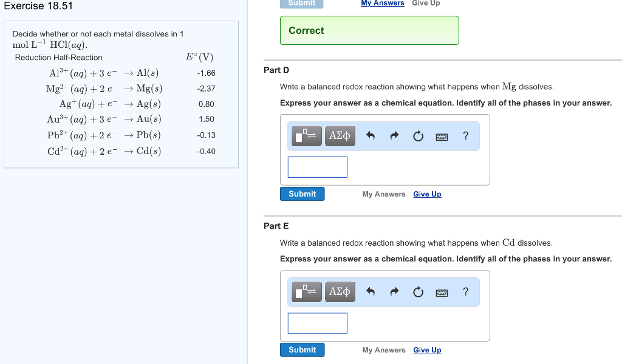Reset the Part E answer with circular arrow
Image resolution: width=622 pixels, height=364 pixels.
[x=418, y=292]
